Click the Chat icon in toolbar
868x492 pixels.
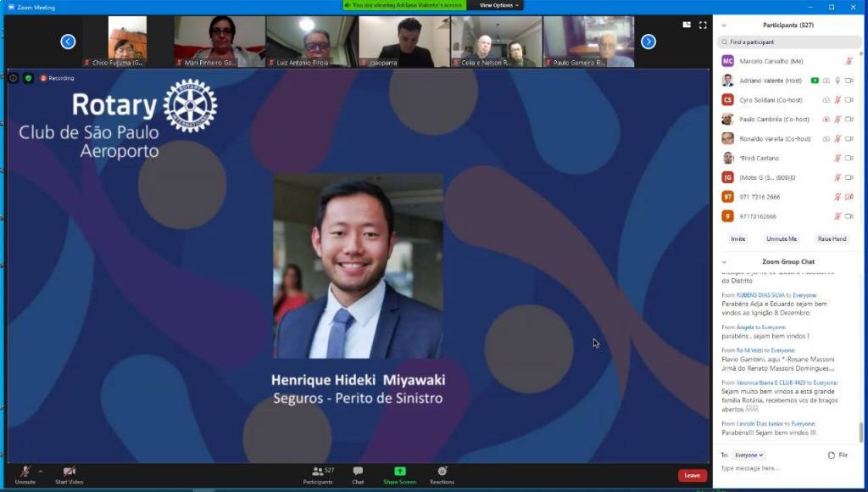point(358,472)
